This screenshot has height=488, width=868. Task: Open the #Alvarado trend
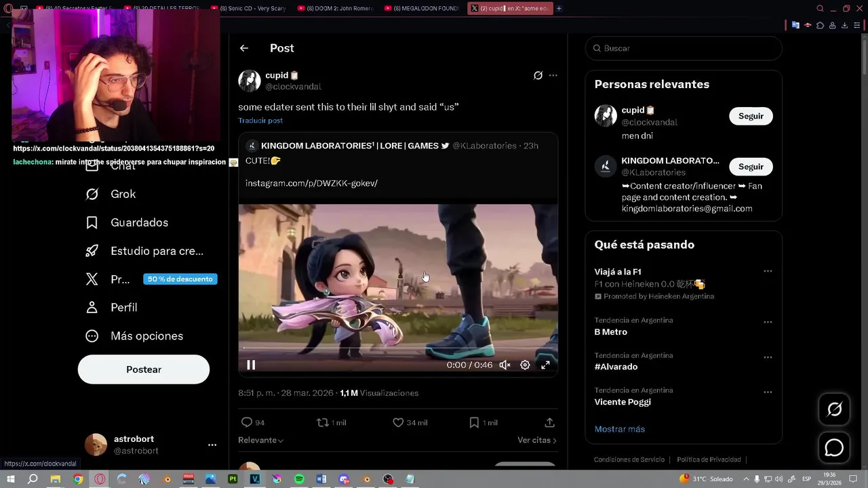(x=616, y=367)
